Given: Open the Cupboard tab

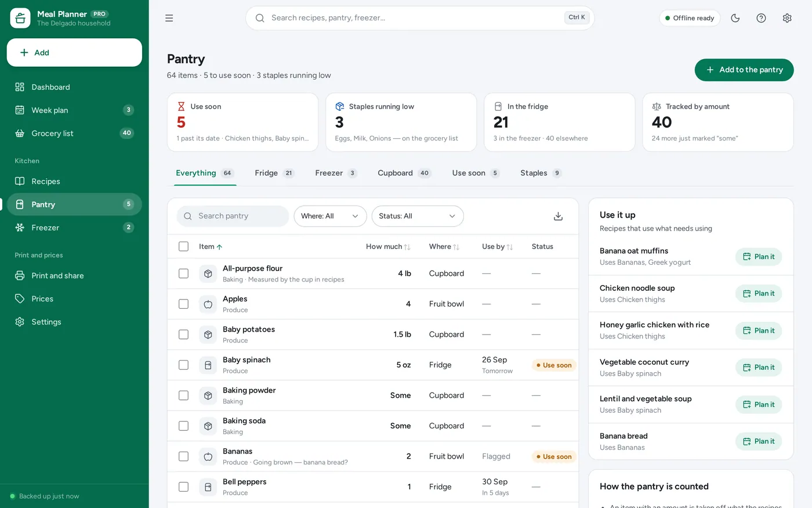Looking at the screenshot, I should click(x=404, y=173).
